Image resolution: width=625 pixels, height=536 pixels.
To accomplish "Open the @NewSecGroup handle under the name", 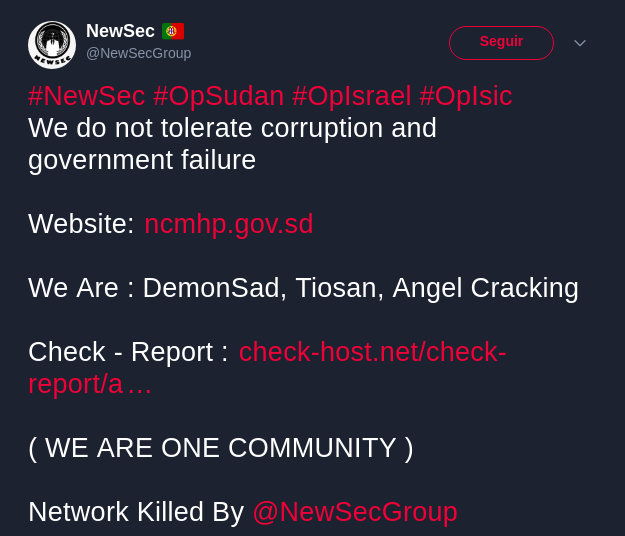I will click(138, 53).
